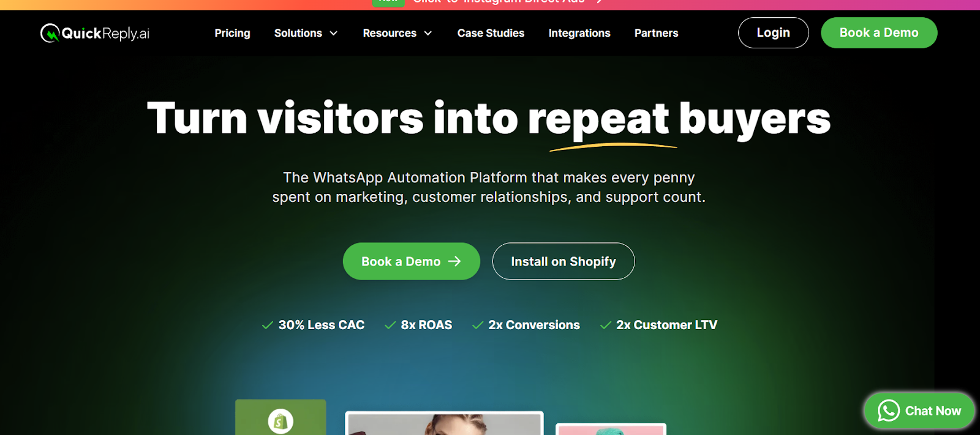Click the checkmark beside 2x Customer LTV

tap(605, 325)
